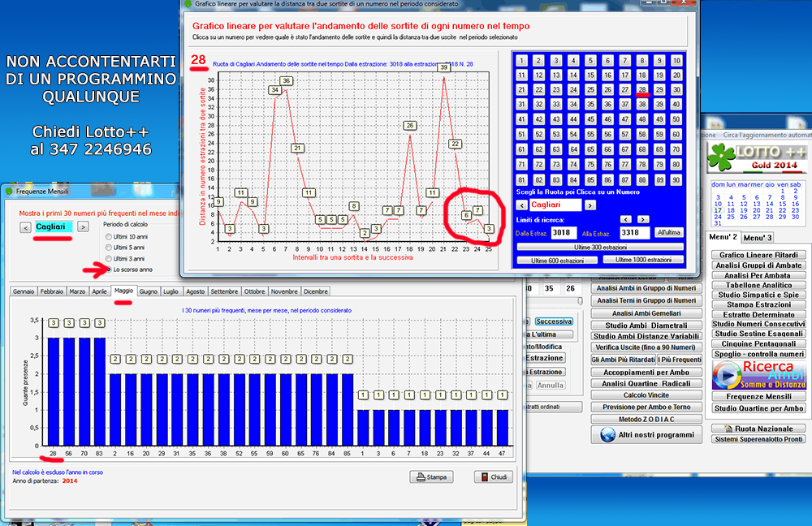Viewport: 812px width, 526px height.
Task: Click the Dalla Estraz. field 3018
Action: tap(564, 232)
